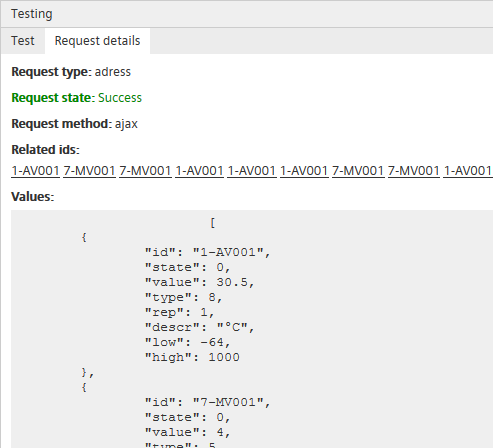Click the Request method ajax line
The height and width of the screenshot is (448, 493).
pos(74,124)
